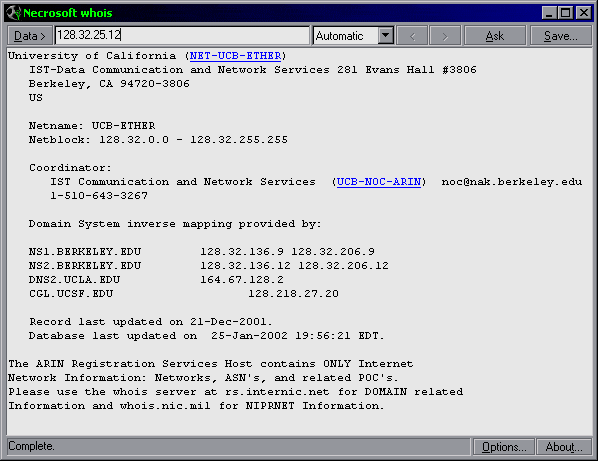Follow the UCB-NOC-ARIN link
The image size is (598, 461).
click(x=379, y=182)
